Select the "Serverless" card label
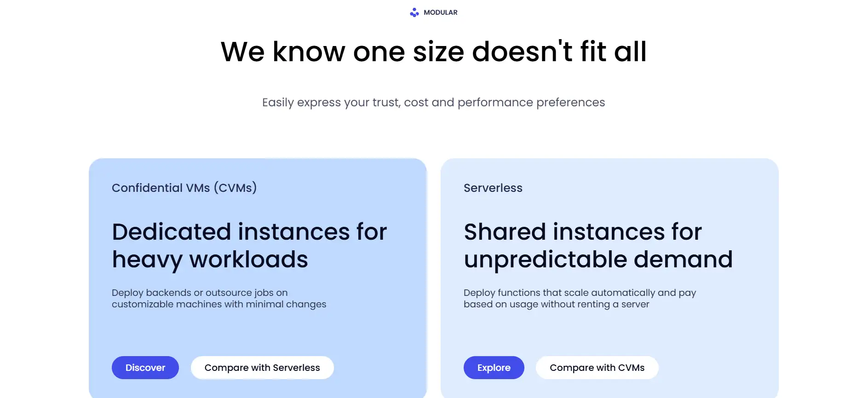 493,188
